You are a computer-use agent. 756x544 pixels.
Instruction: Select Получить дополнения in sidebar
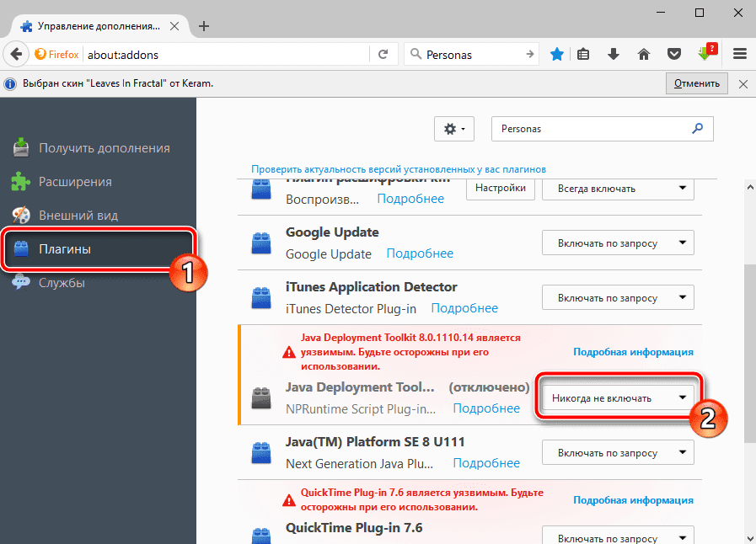[x=99, y=148]
